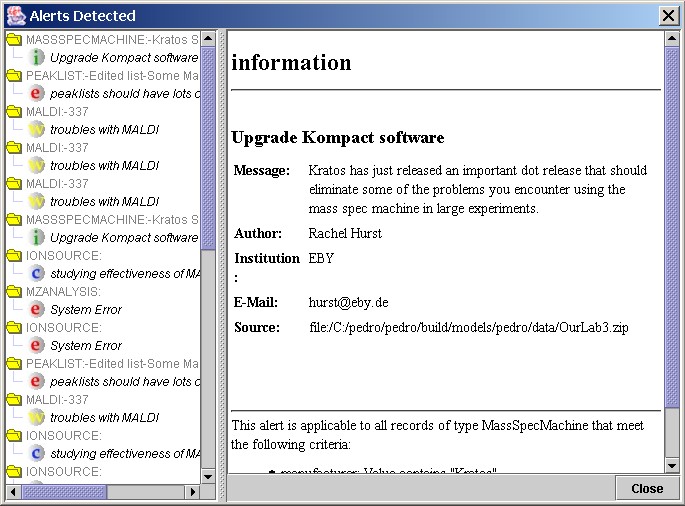Select the second MASSSPECMACHINE:-Kratos folder label

112,219
